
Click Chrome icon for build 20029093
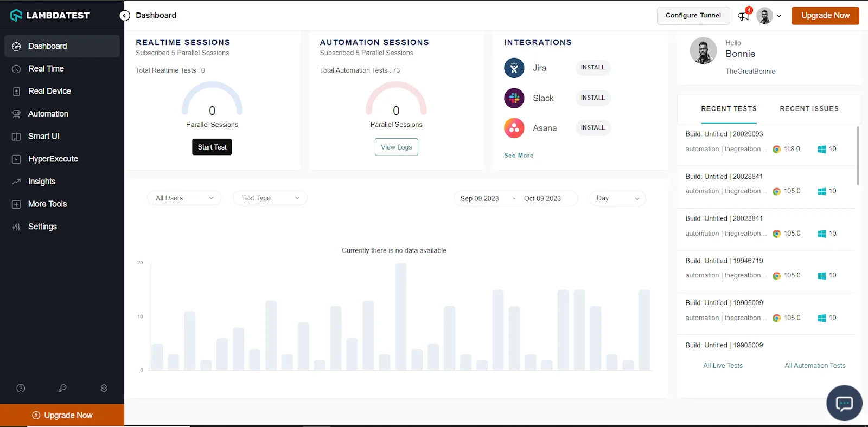pyautogui.click(x=776, y=149)
